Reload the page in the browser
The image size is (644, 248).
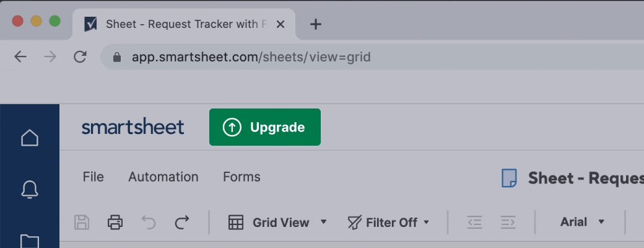(x=80, y=58)
